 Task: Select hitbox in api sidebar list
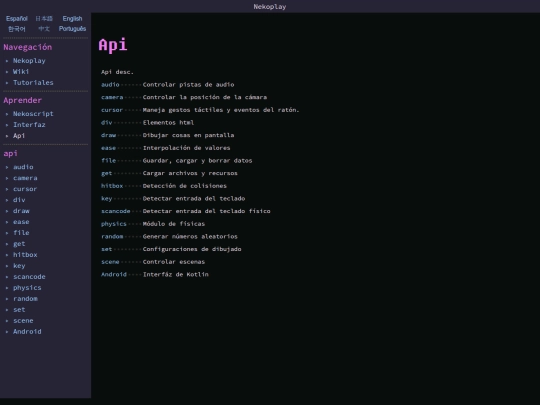(25, 255)
